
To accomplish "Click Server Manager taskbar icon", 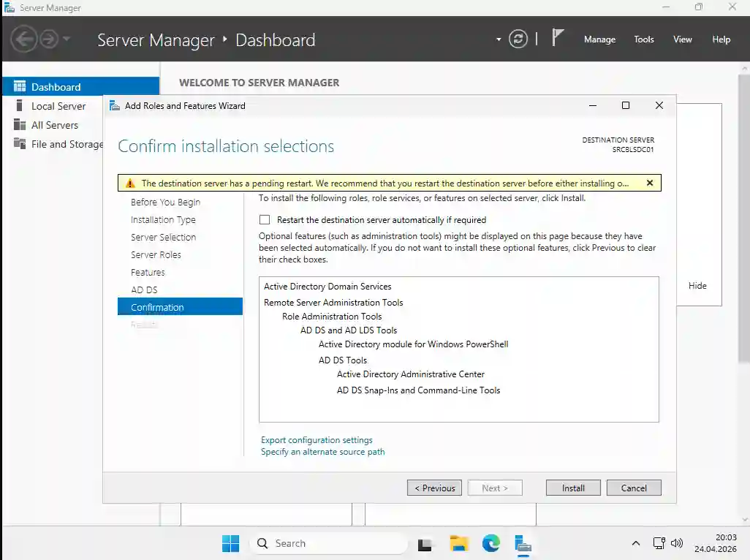I will 523,544.
